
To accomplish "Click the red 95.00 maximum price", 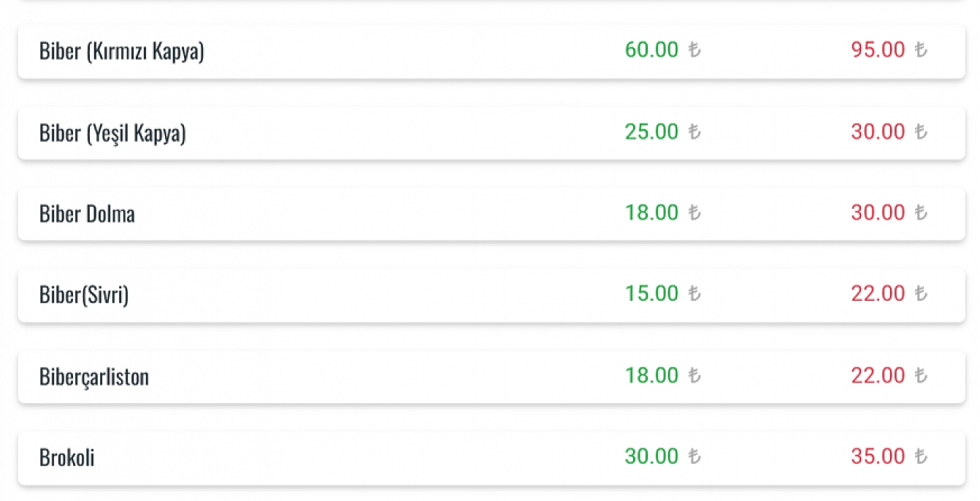I will pyautogui.click(x=878, y=50).
